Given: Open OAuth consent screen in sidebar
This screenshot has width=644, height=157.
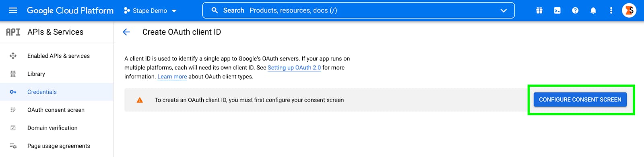Looking at the screenshot, I should (x=56, y=110).
